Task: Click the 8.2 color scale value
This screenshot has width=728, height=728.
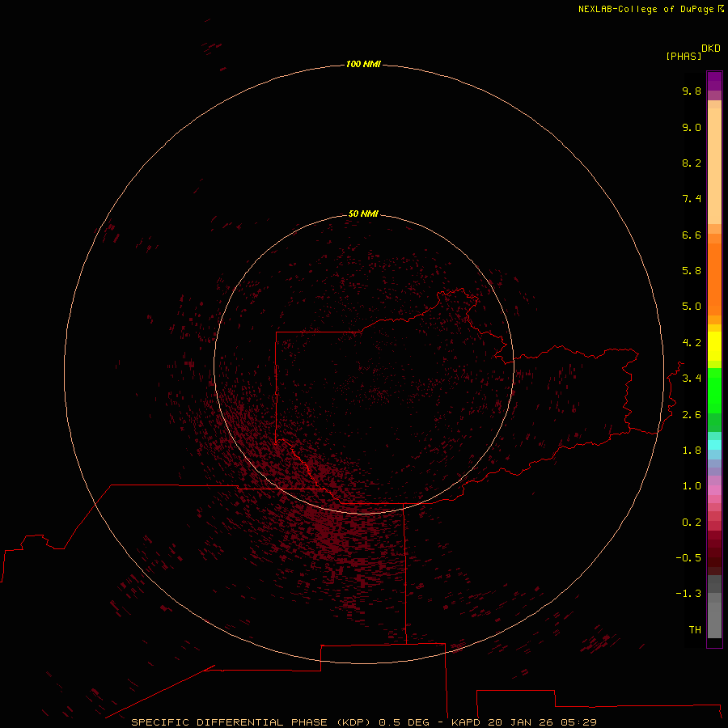Action: click(692, 163)
